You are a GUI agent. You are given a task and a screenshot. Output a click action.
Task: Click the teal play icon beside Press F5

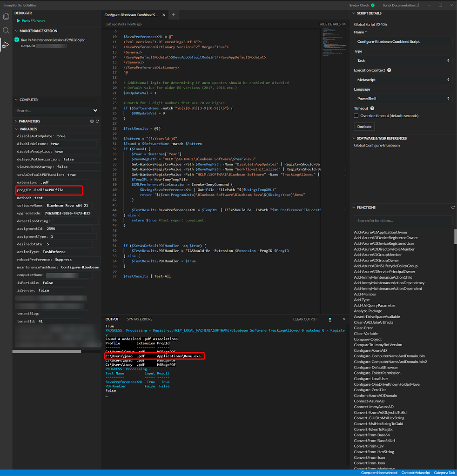18,21
